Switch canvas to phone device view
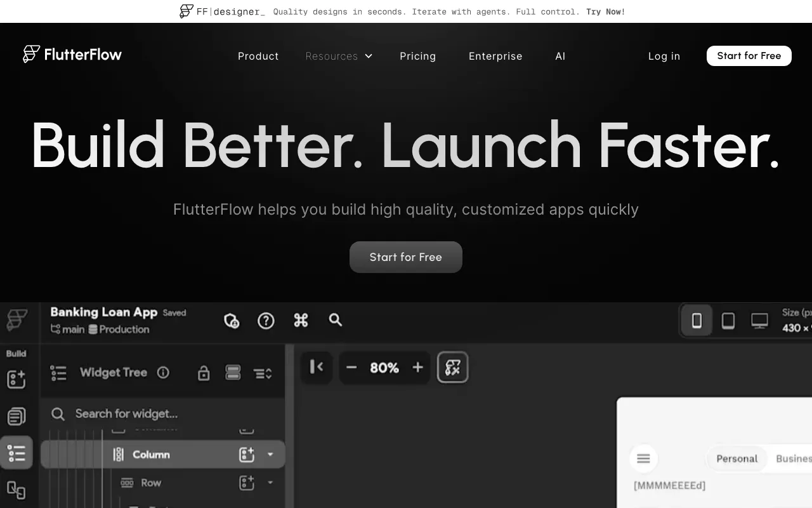The height and width of the screenshot is (508, 812). [697, 321]
